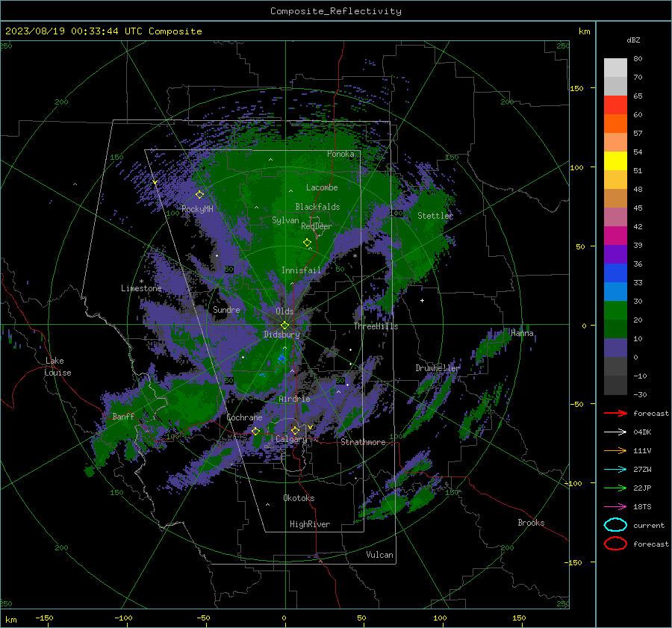
Task: Select the Brooks map label
Action: 531,523
